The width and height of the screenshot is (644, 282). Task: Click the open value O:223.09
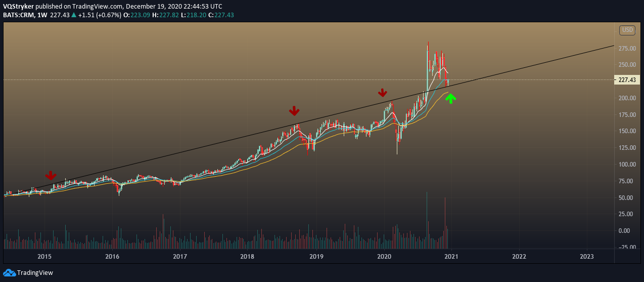pyautogui.click(x=137, y=15)
